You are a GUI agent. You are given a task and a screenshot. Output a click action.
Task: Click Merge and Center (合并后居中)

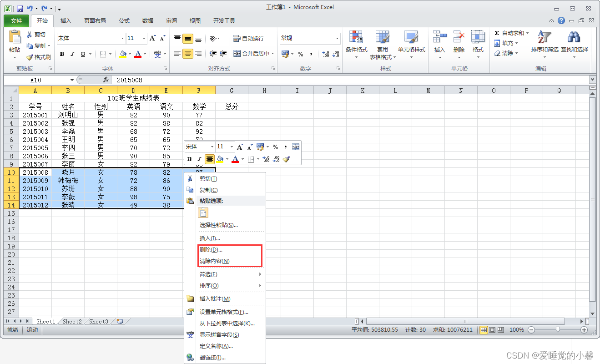pos(251,54)
